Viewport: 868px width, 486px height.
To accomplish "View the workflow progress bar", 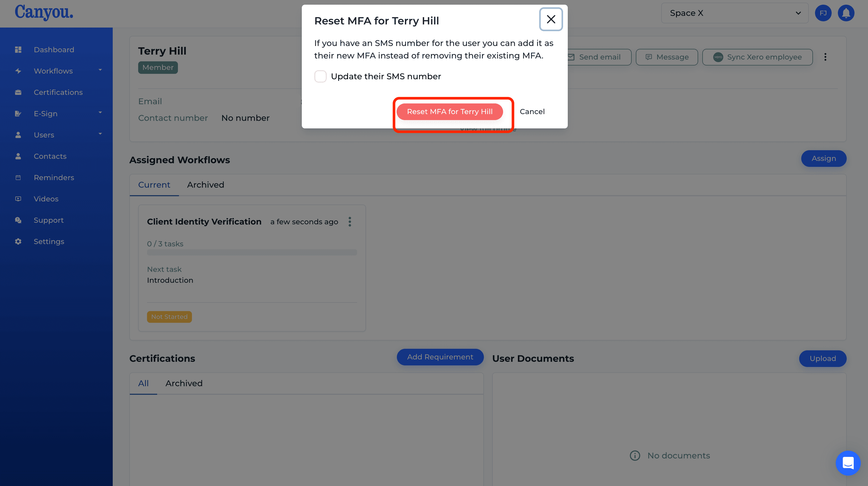I will coord(252,252).
